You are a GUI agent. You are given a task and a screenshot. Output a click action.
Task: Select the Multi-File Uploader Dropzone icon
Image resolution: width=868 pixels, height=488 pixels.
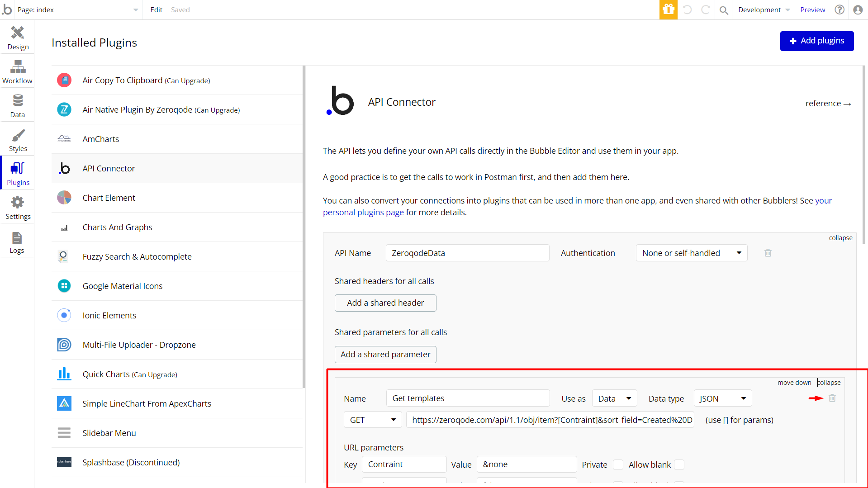(x=64, y=345)
